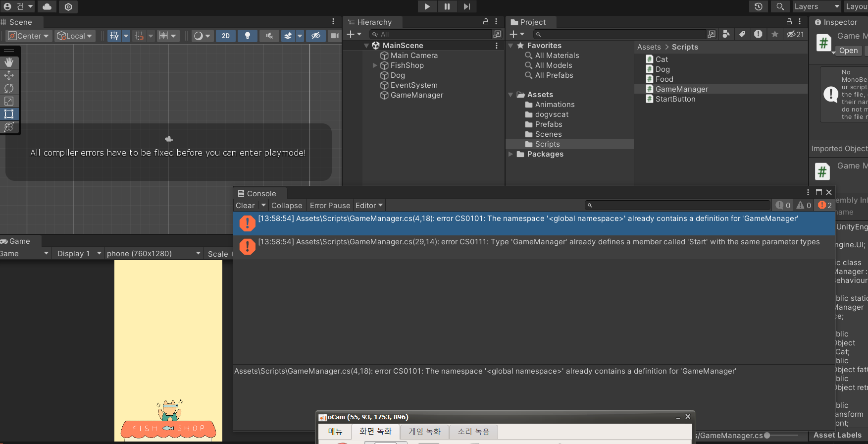This screenshot has height=444, width=868.
Task: Search by Label in Project panel
Action: (742, 34)
